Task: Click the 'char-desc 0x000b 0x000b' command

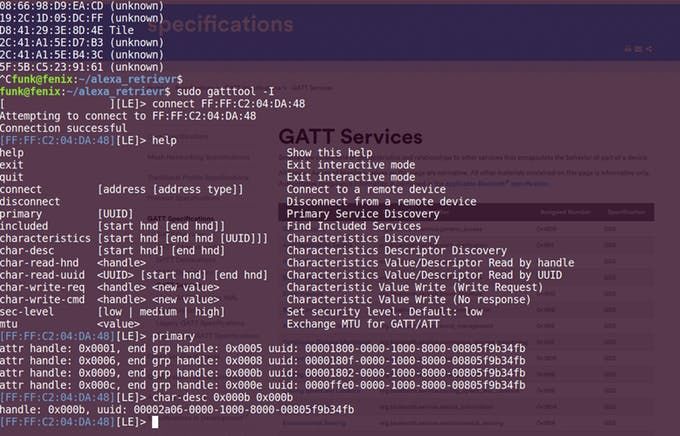Action: tap(222, 397)
